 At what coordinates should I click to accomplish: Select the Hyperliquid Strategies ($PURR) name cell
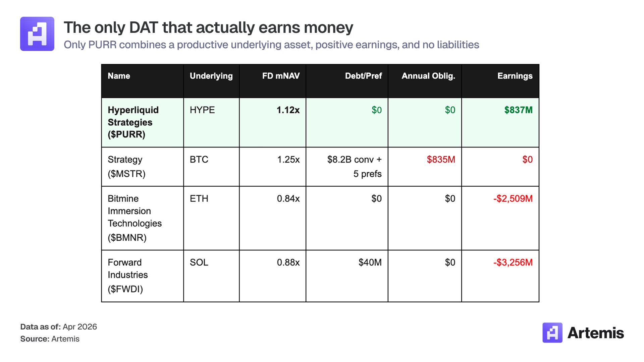(x=133, y=122)
